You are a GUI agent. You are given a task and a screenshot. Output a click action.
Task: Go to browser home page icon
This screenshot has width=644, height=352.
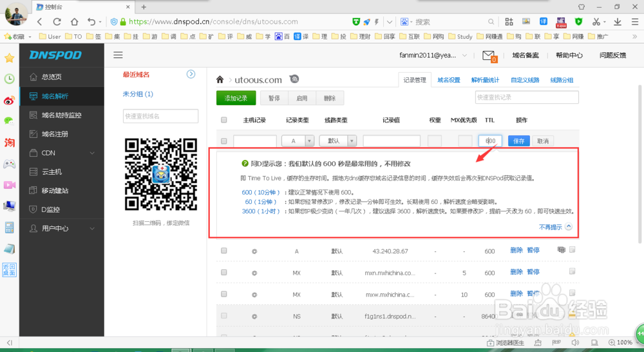[x=74, y=22]
